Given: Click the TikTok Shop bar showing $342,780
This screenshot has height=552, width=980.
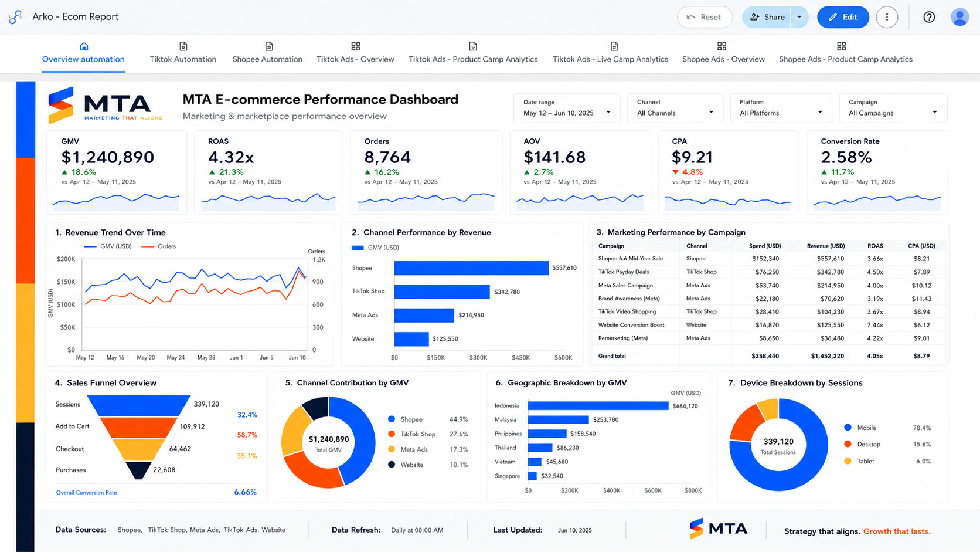Looking at the screenshot, I should [x=442, y=292].
